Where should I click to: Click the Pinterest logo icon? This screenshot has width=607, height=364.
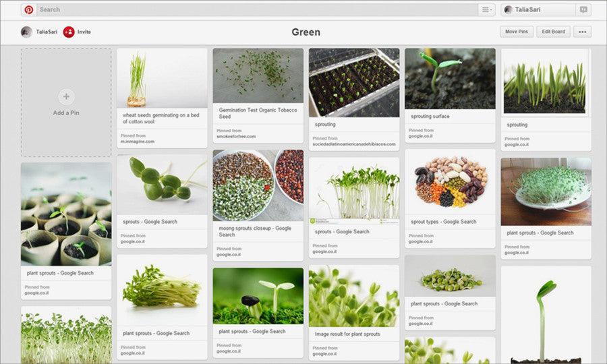[28, 9]
